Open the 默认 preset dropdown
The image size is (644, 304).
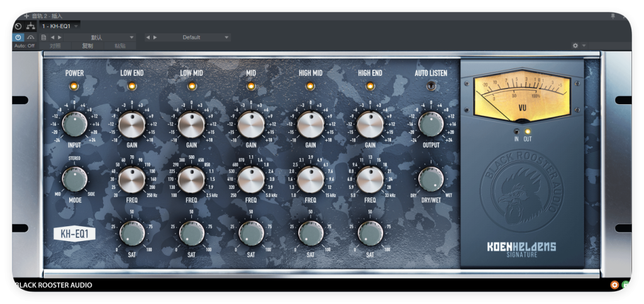tap(100, 37)
